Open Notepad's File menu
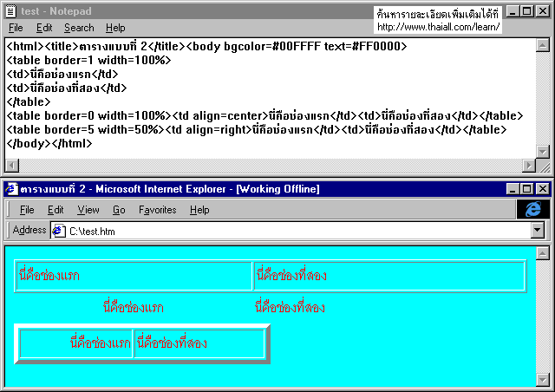This screenshot has height=392, width=555. tap(16, 28)
